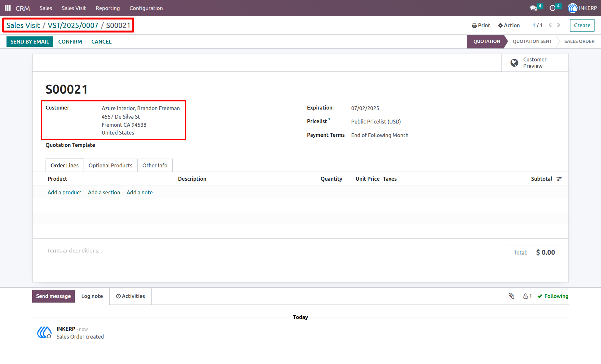Toggle the Following subscription

(553, 296)
